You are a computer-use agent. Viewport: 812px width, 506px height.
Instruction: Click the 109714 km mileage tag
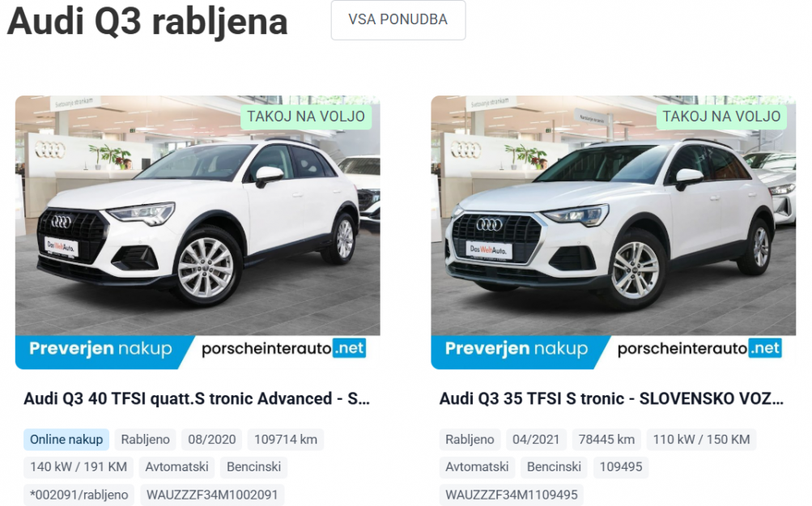tap(286, 439)
